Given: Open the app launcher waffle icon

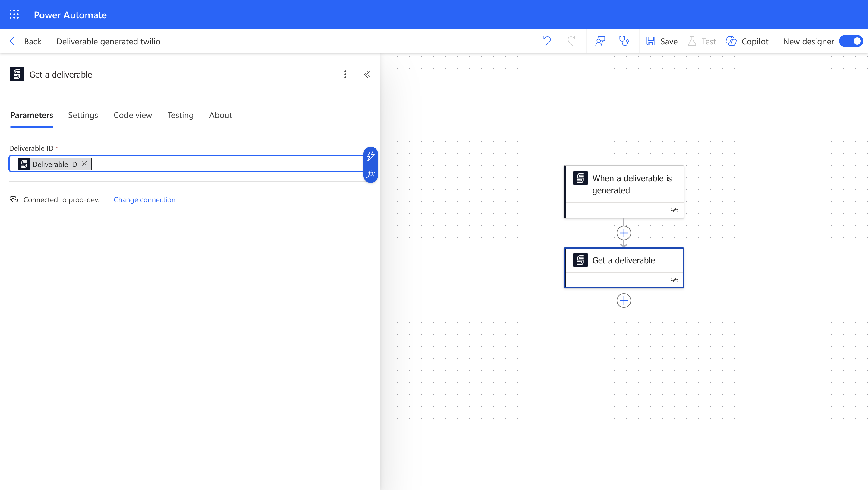Looking at the screenshot, I should coord(14,14).
